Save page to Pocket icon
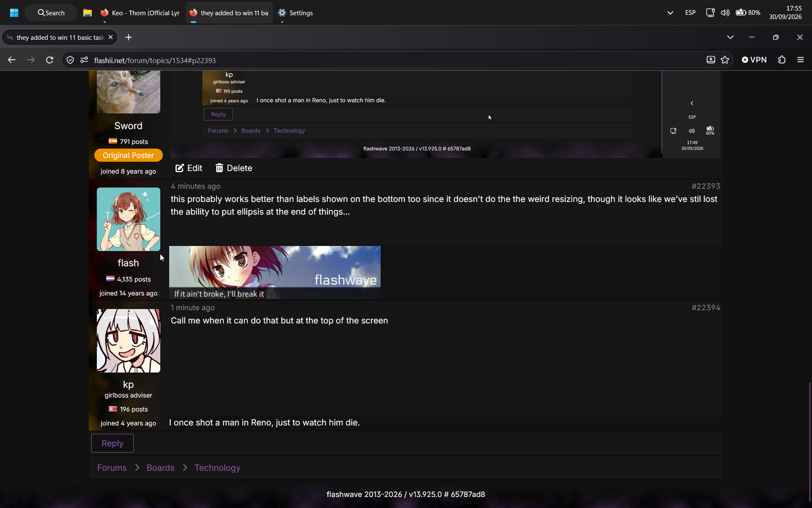This screenshot has height=508, width=812. point(710,60)
